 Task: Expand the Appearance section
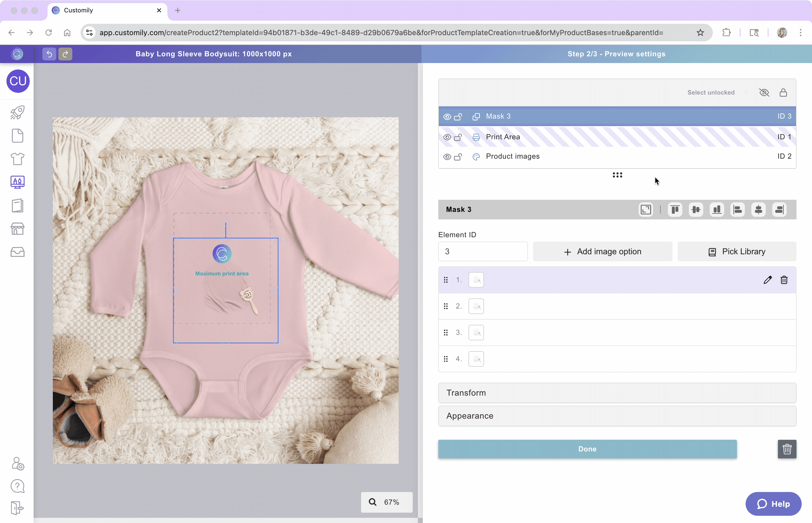[x=617, y=416]
